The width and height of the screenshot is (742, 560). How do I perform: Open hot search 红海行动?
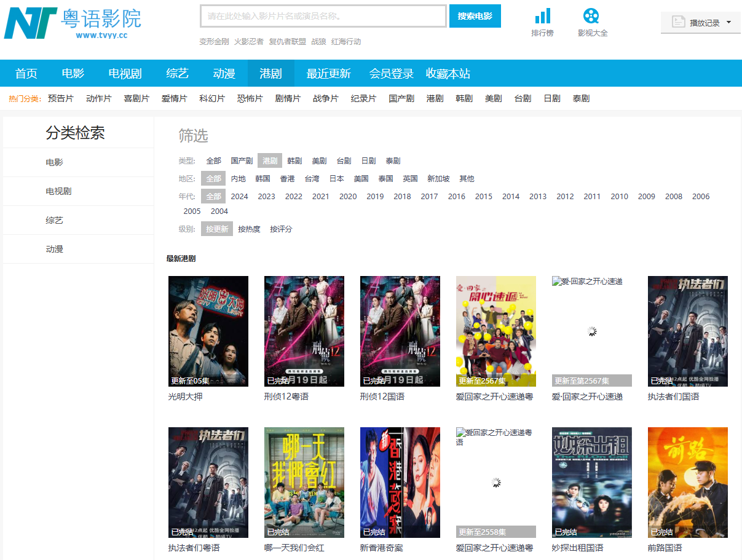[x=346, y=42]
